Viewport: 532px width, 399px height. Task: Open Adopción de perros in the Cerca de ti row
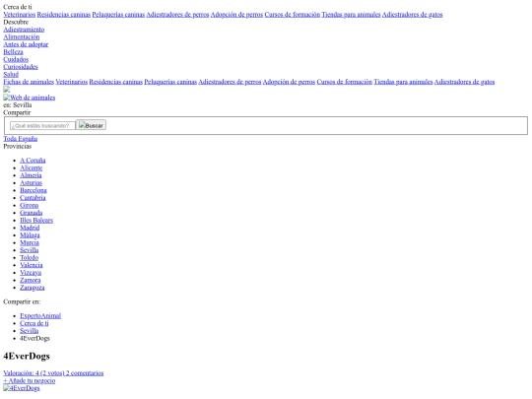point(236,15)
